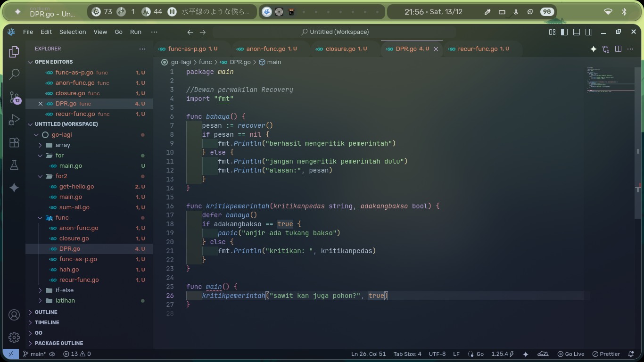Click the Go back arrow

tap(190, 32)
